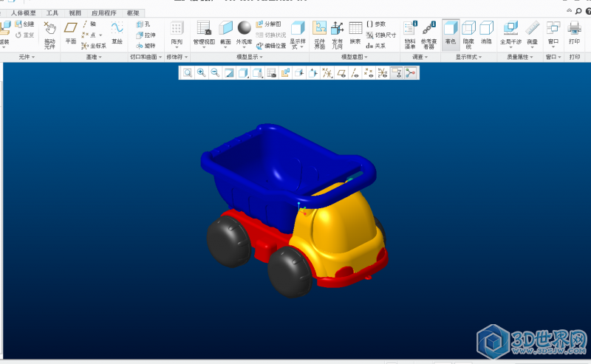
Task: Toggle spin center icon in graphics toolbar
Action: (x=411, y=72)
